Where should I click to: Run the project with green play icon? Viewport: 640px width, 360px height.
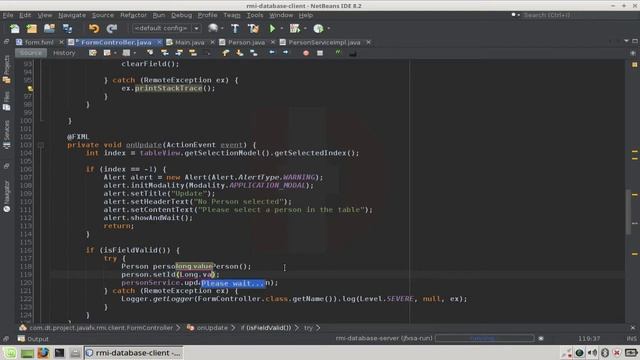click(x=272, y=28)
